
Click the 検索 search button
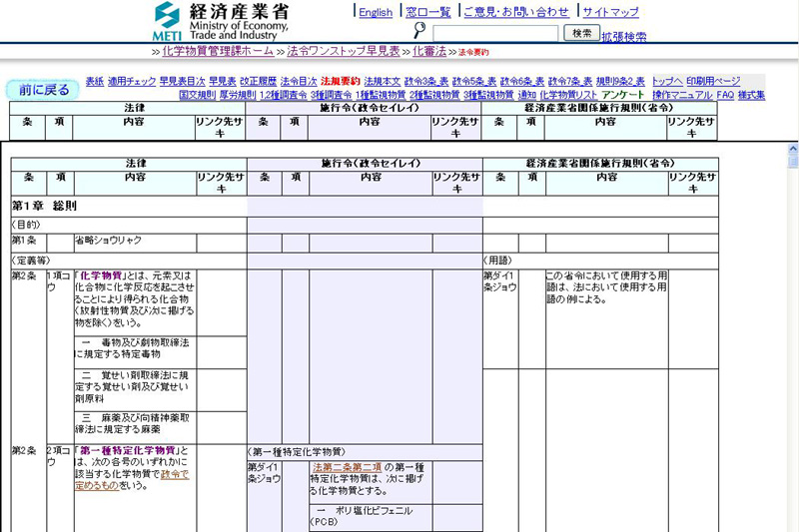pyautogui.click(x=581, y=33)
